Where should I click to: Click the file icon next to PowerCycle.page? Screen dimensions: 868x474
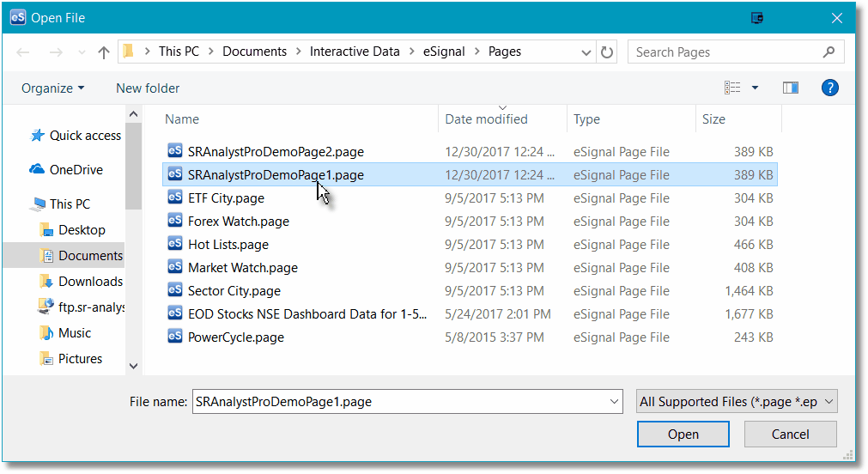175,337
